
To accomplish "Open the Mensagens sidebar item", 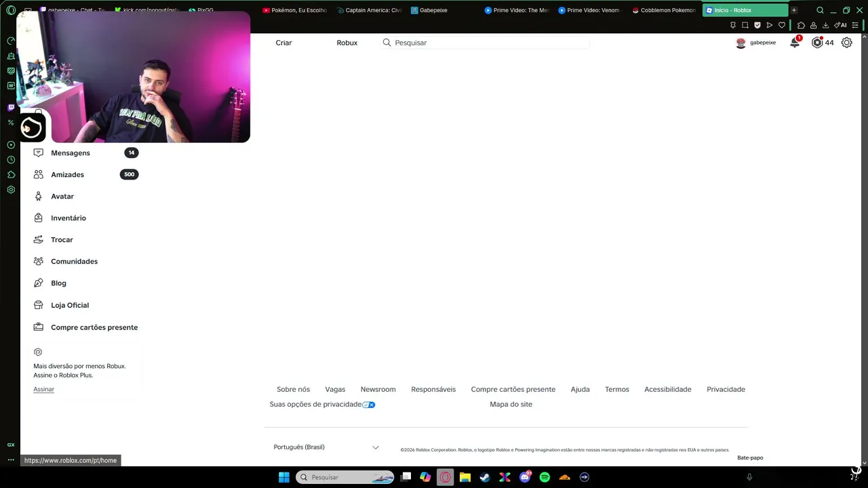I will 85,153.
